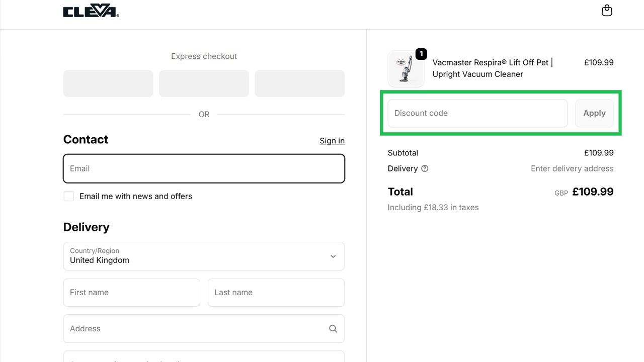Click the Vacmaster vacuum product thumbnail

[406, 69]
